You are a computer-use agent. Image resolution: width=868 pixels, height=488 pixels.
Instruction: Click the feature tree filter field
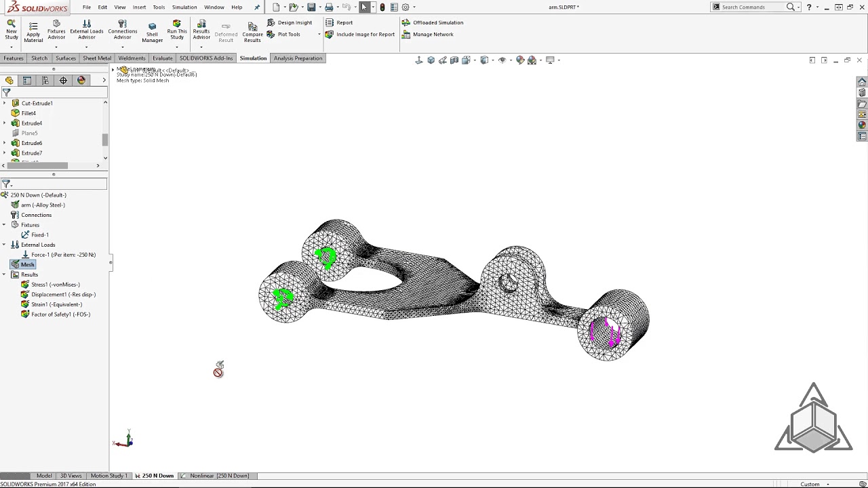[x=54, y=92]
